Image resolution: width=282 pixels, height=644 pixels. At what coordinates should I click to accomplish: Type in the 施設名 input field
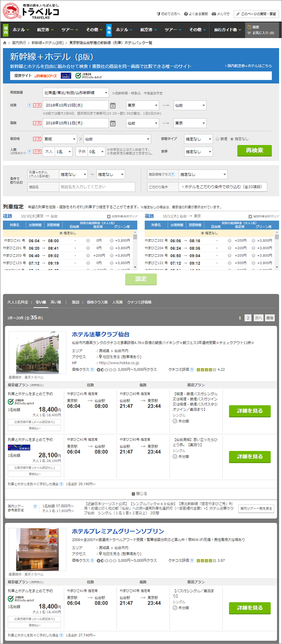coord(97,187)
